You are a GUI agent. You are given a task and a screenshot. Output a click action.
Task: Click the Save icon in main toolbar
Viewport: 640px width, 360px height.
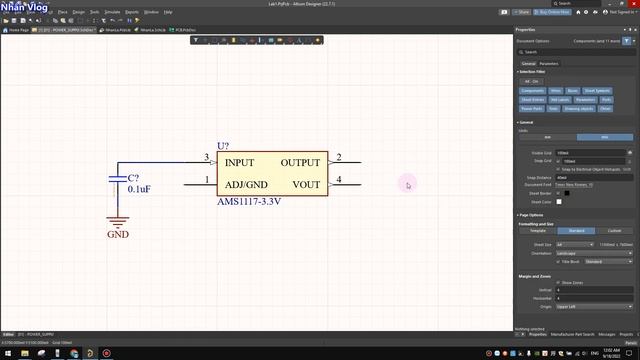coord(14,21)
